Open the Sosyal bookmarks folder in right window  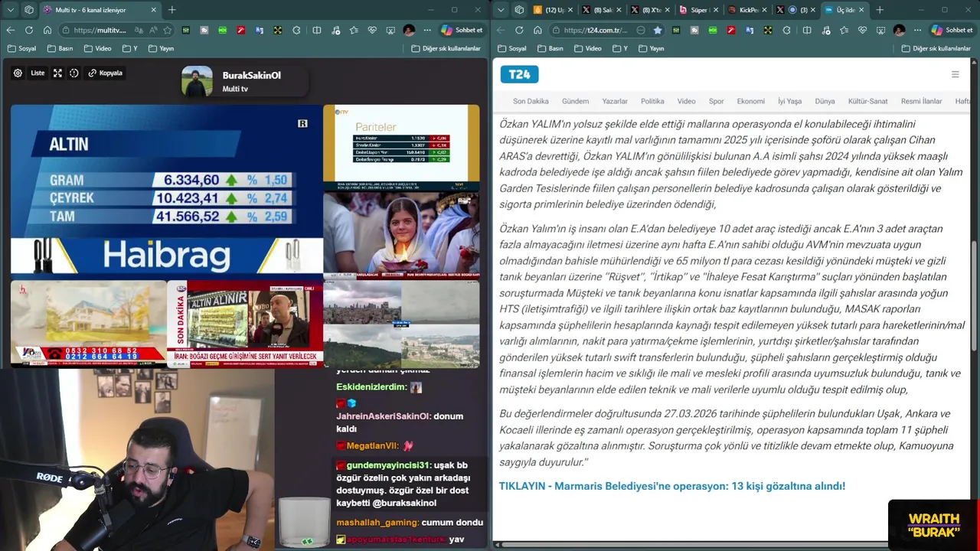511,48
